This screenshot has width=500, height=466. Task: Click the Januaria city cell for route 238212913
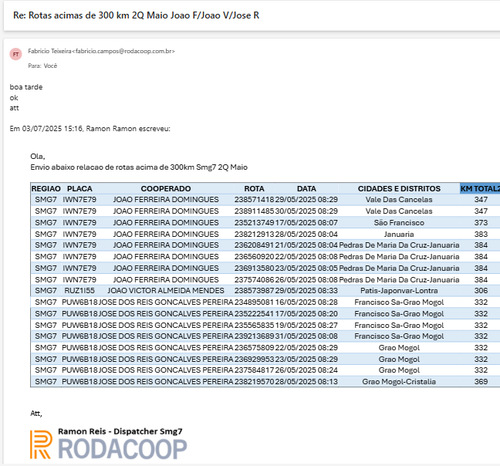399,234
